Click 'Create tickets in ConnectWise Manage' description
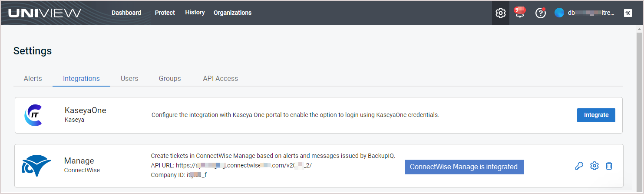Screen dimensions: 644x194 [273, 156]
